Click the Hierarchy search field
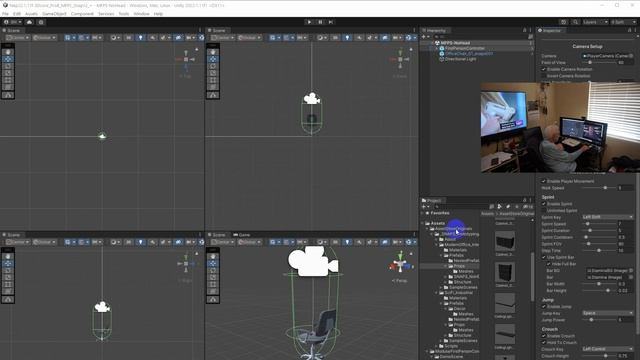640x360 pixels. tap(480, 37)
